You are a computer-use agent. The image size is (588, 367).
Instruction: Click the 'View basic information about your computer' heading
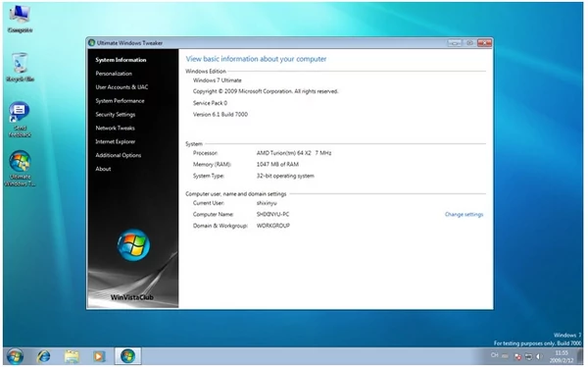tap(256, 59)
